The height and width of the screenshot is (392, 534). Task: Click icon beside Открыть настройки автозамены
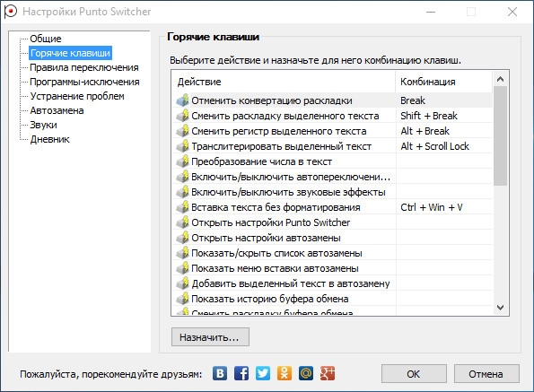coord(182,238)
